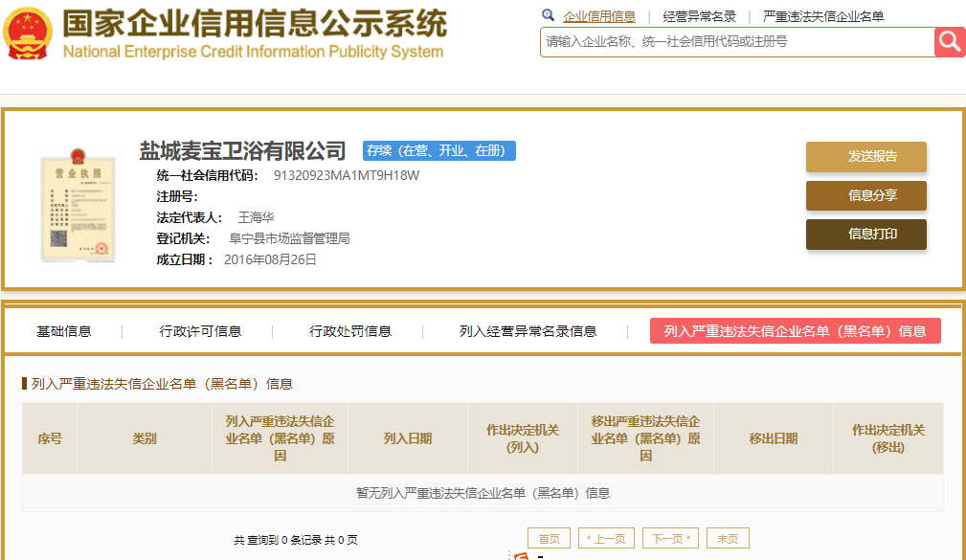Screen dimensions: 966x560
Task: Switch to the 列入经营异常名录信息 tab
Action: [x=528, y=331]
